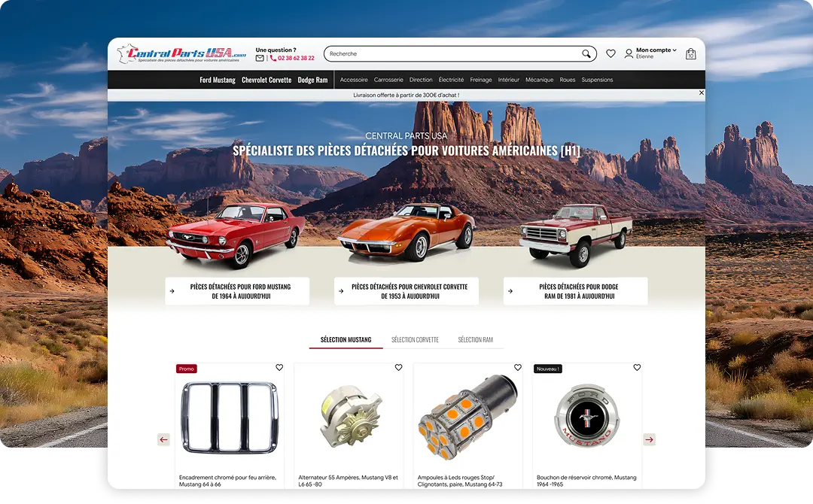Click the orange Corvette car image

407,232
